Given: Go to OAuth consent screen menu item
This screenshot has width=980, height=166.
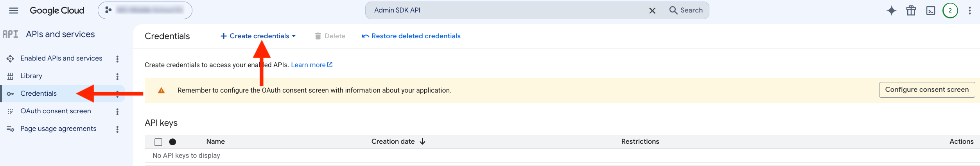Looking at the screenshot, I should tap(56, 111).
